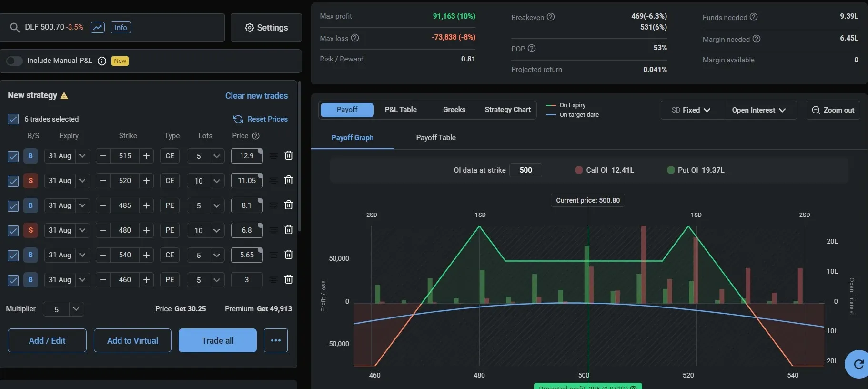The height and width of the screenshot is (389, 868).
Task: Increase strike of 485 PE with plus
Action: [x=147, y=205]
